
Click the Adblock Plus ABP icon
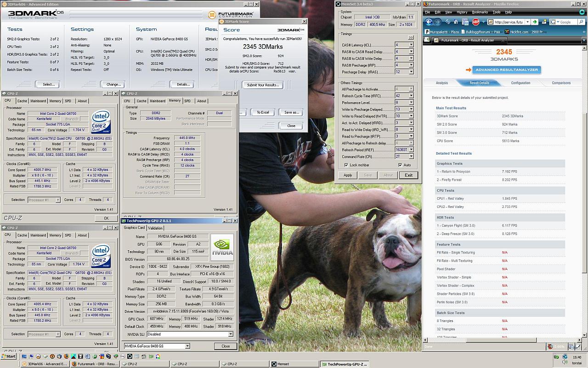coord(476,22)
